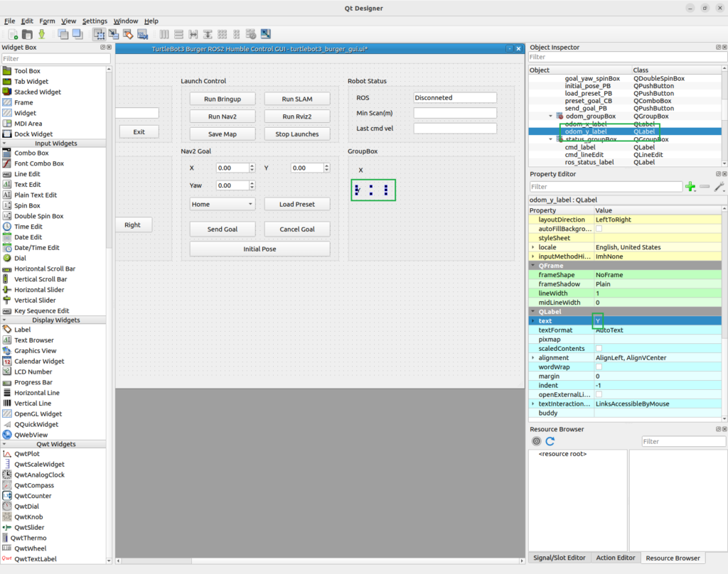Float the Widget Box panel icon
Image resolution: width=728 pixels, height=574 pixels.
[103, 48]
